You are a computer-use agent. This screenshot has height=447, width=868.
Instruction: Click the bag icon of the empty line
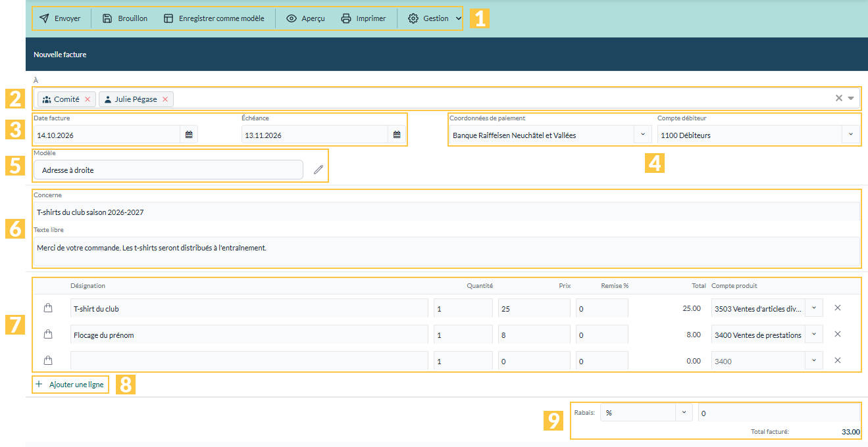point(47,360)
